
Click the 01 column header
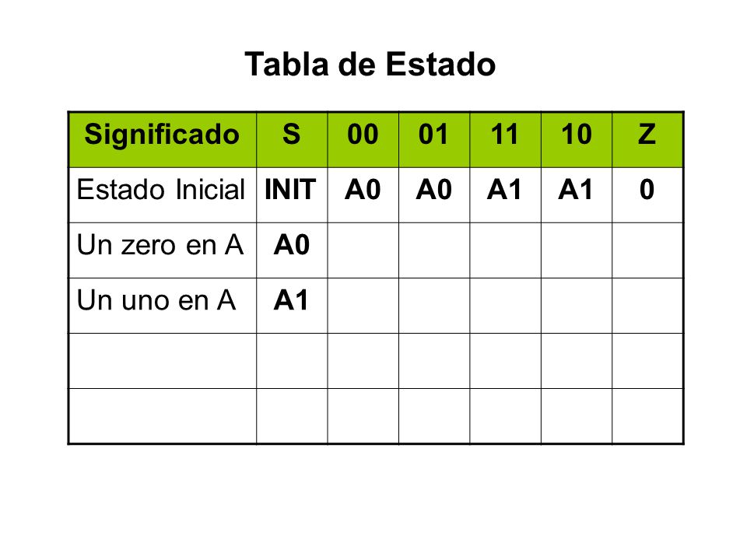(434, 139)
